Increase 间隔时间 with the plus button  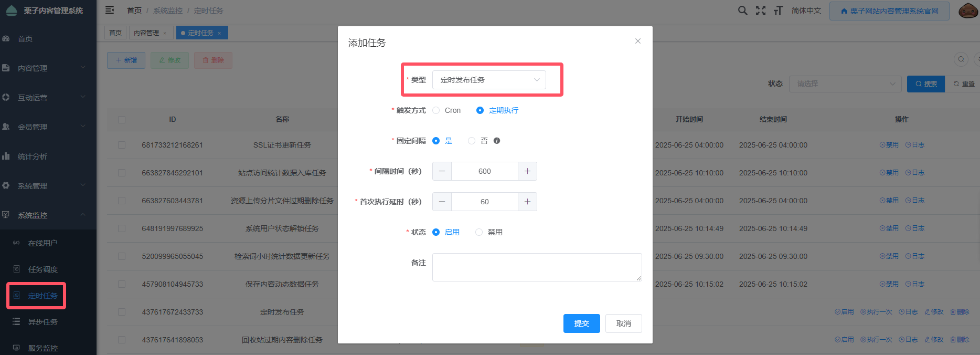click(527, 171)
